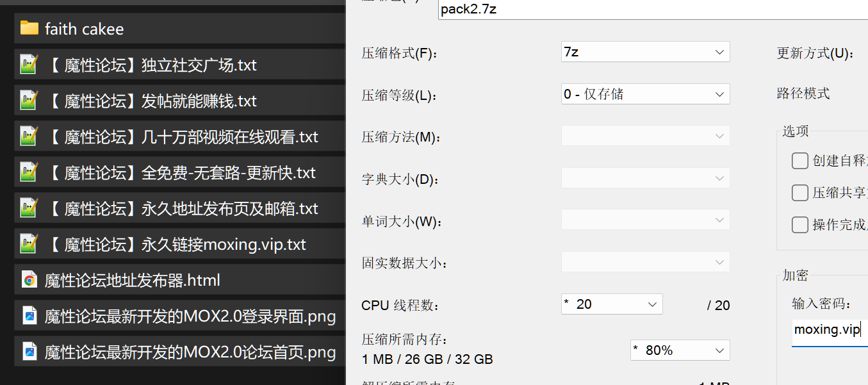Open the 压缩格式 7z dropdown
868x385 pixels.
click(x=646, y=52)
